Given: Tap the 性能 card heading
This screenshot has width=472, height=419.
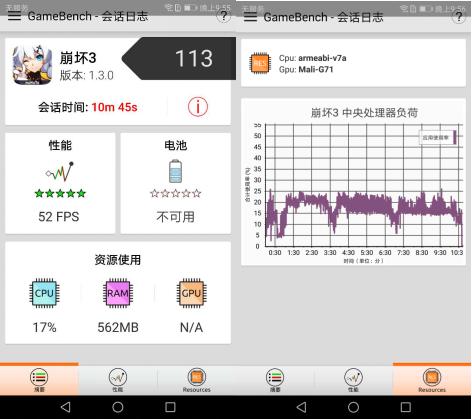Looking at the screenshot, I should coord(60,145).
